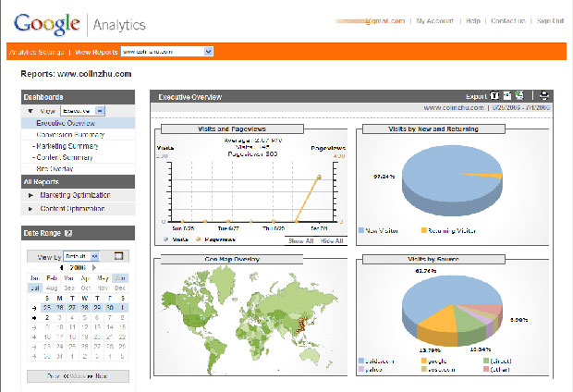Select Jun month in calendar

[120, 278]
